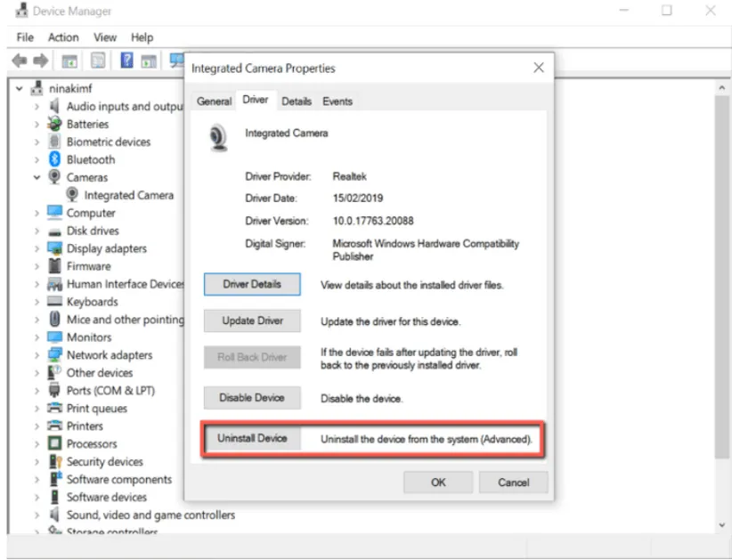Open the Action menu
The width and height of the screenshot is (732, 560).
pos(63,37)
